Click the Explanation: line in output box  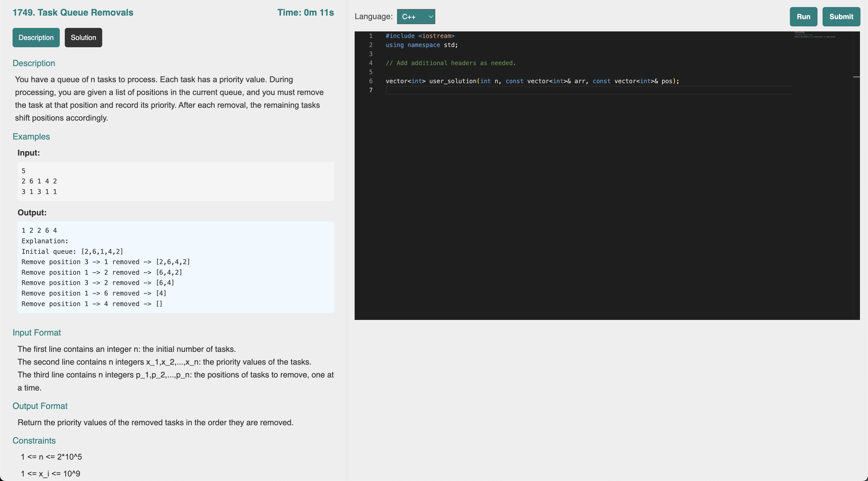(x=45, y=241)
